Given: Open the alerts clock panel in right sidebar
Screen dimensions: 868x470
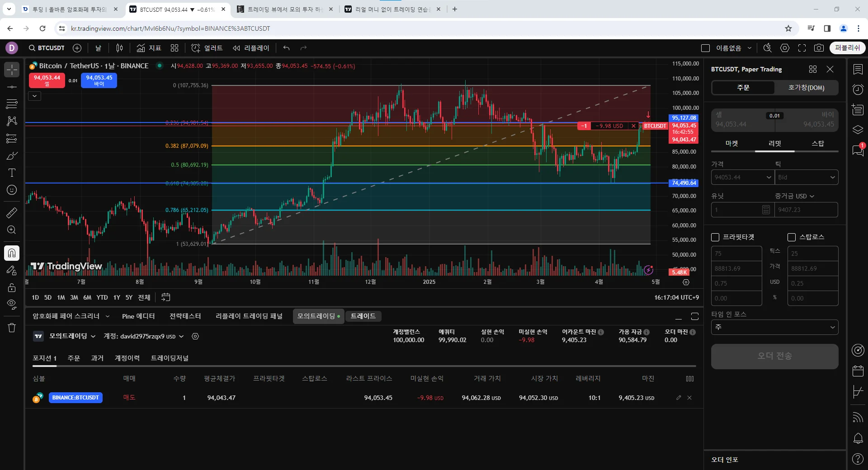Looking at the screenshot, I should click(858, 89).
